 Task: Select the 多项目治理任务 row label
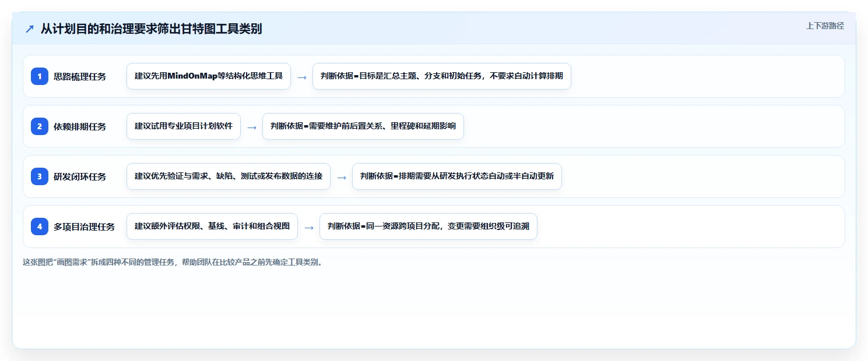click(84, 226)
